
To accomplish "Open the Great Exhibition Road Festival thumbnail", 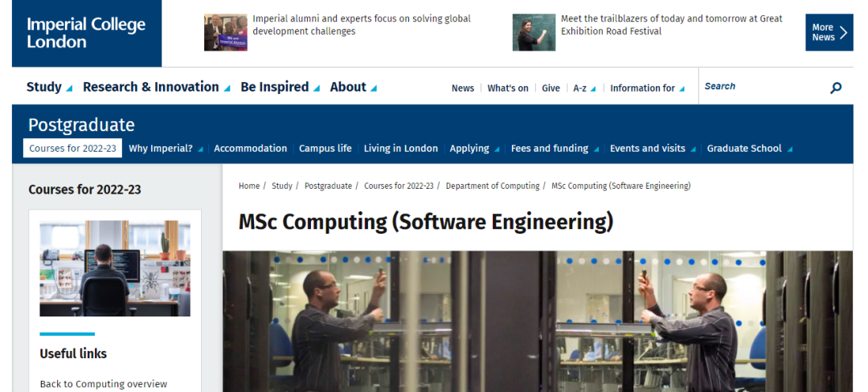I will click(534, 33).
